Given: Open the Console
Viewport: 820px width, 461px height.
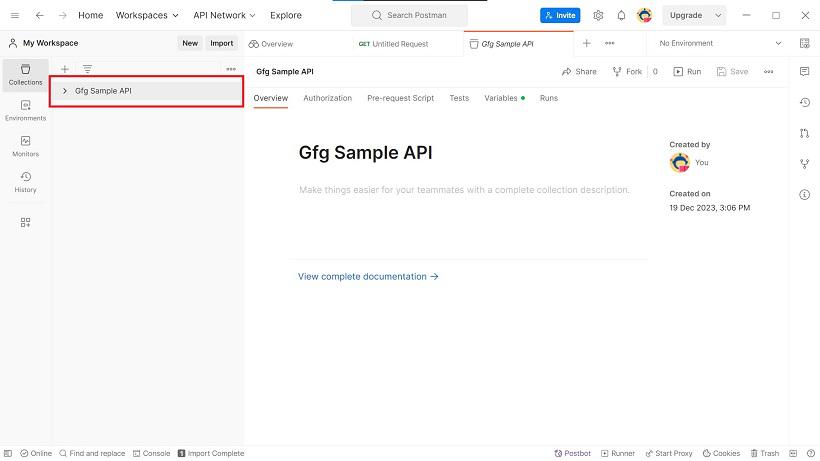Looking at the screenshot, I should pos(152,453).
